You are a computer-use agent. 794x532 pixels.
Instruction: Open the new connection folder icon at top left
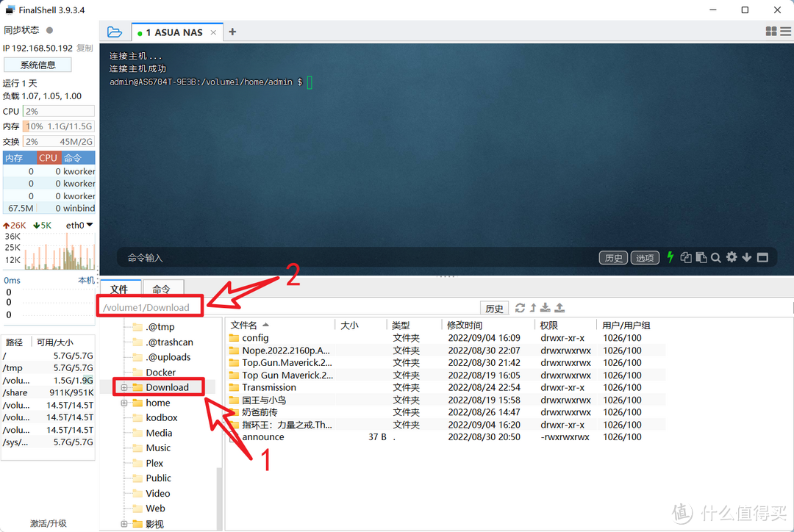click(x=114, y=32)
